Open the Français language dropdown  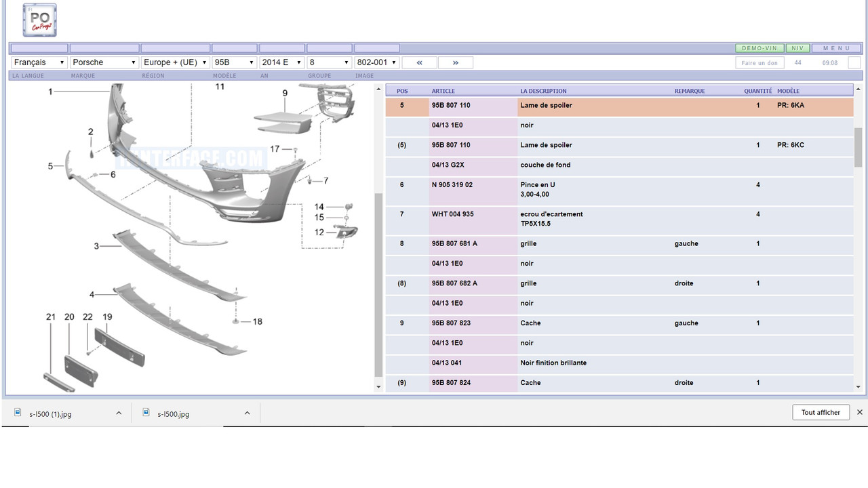coord(39,62)
